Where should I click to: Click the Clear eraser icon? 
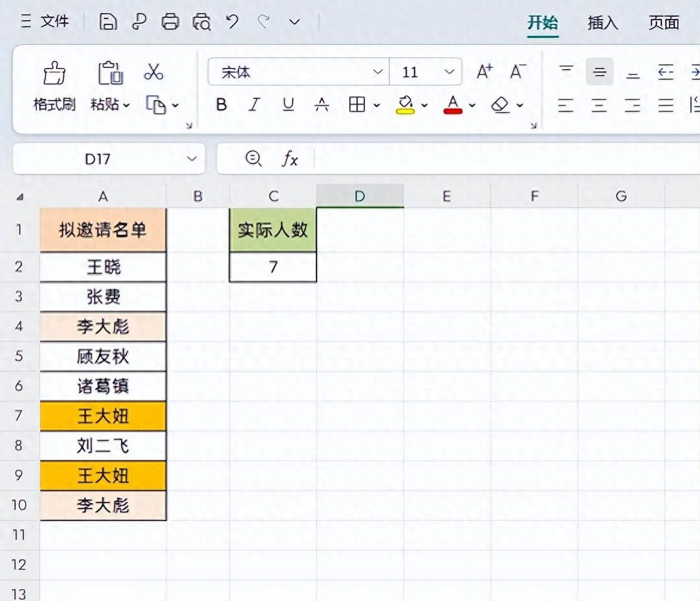[x=500, y=105]
